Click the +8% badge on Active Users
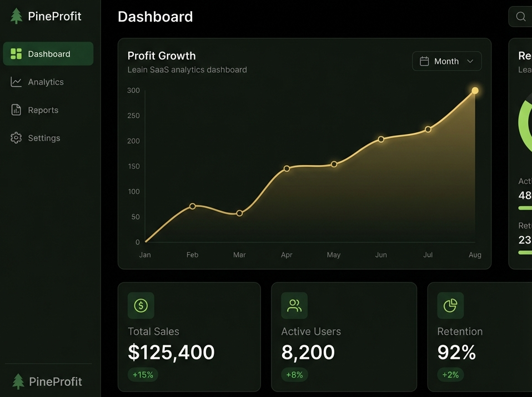The height and width of the screenshot is (397, 532). (x=294, y=374)
